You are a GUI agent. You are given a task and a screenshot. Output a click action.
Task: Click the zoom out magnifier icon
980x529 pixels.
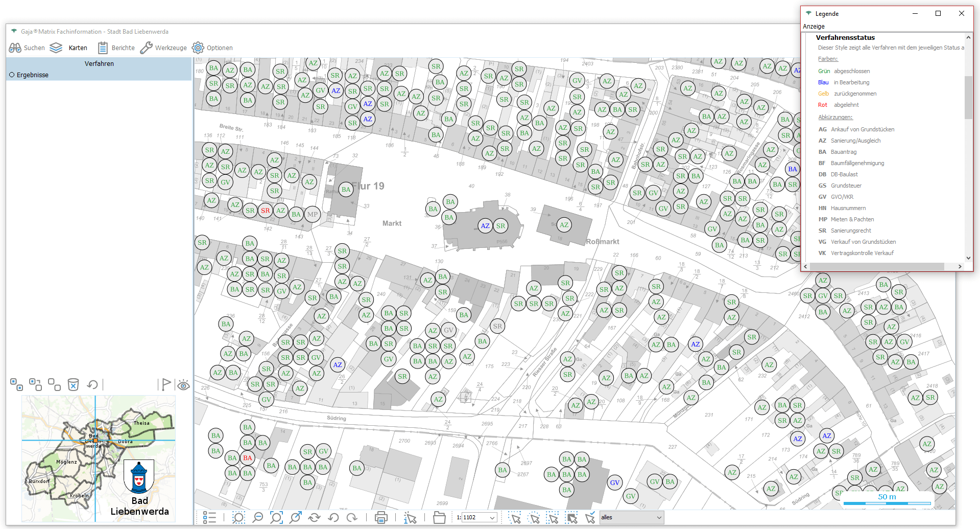tap(258, 517)
